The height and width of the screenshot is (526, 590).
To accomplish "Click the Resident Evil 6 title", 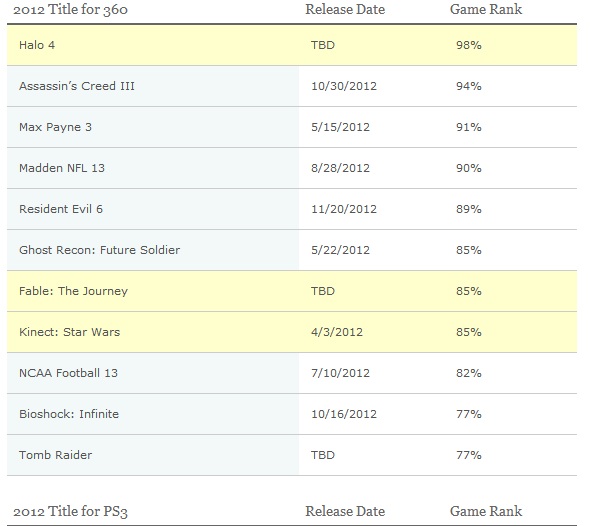I will click(61, 209).
